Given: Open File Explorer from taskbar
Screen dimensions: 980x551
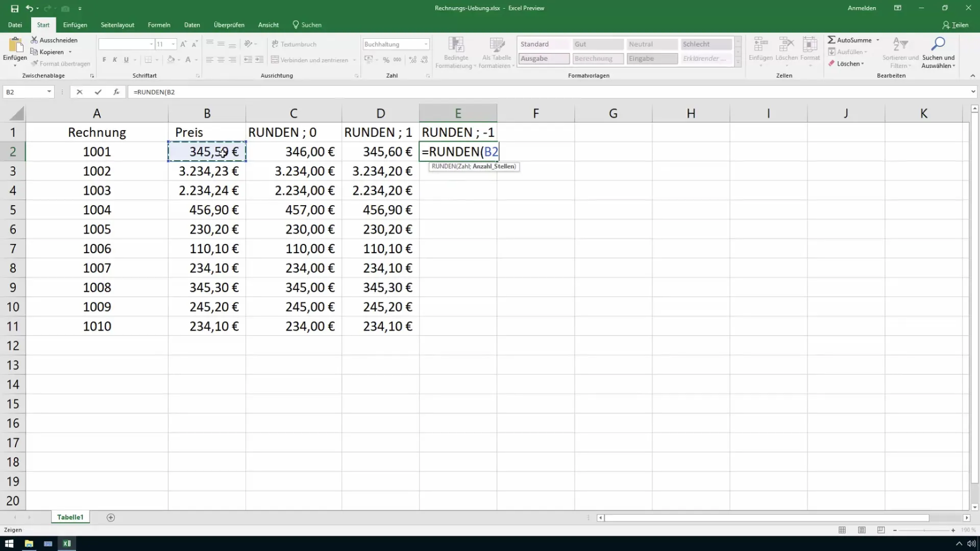Looking at the screenshot, I should (x=29, y=543).
